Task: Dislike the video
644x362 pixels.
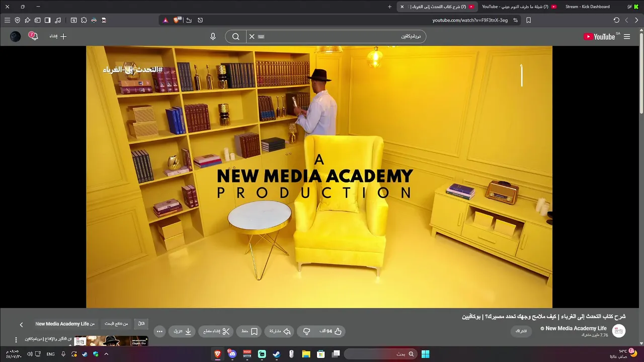Action: 306,331
